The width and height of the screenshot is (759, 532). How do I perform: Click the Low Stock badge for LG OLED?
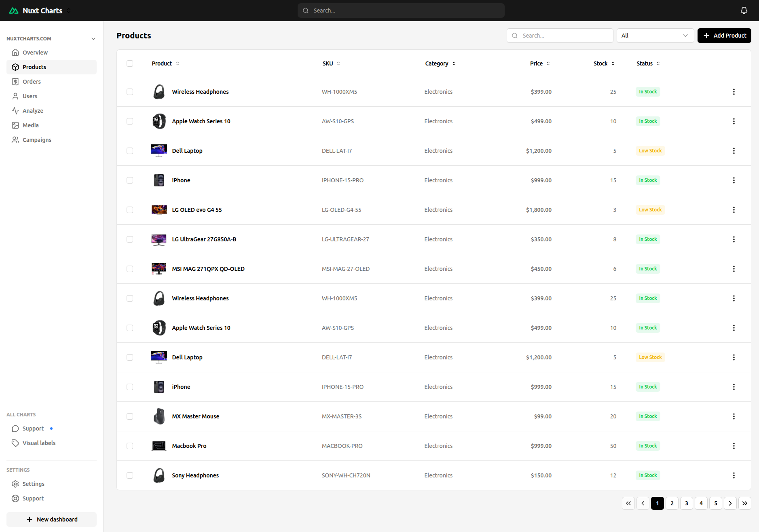650,210
